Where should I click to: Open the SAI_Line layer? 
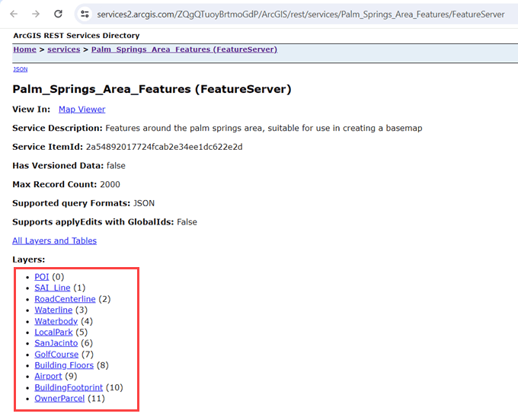click(53, 288)
